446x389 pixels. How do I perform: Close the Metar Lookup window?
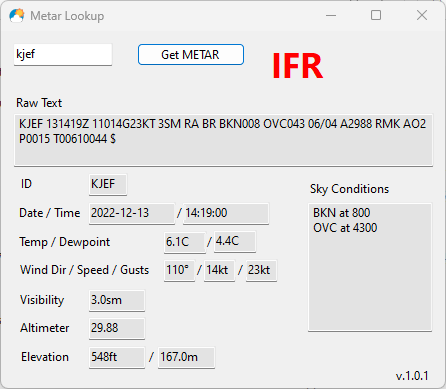(x=422, y=15)
